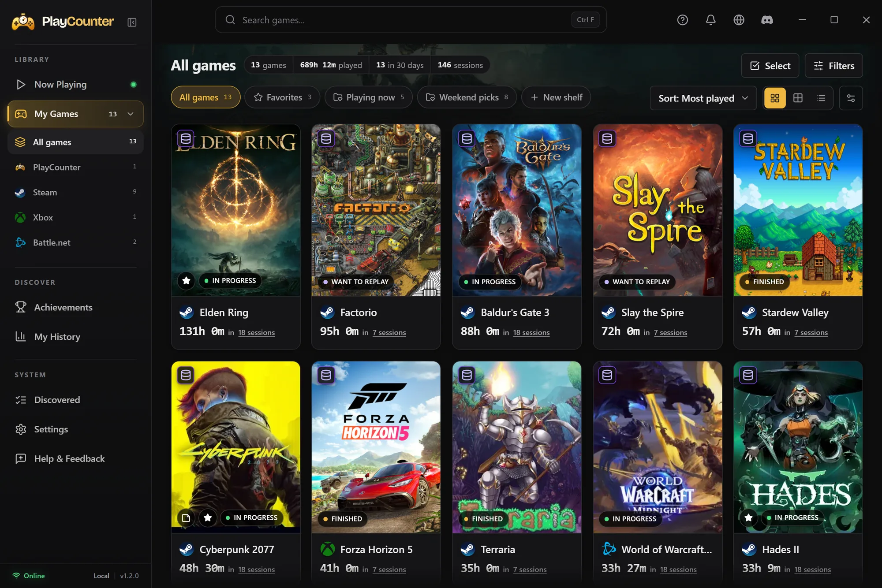Click database icon on Stardew Valley cover
Viewport: 882px width, 588px height.
pyautogui.click(x=748, y=138)
